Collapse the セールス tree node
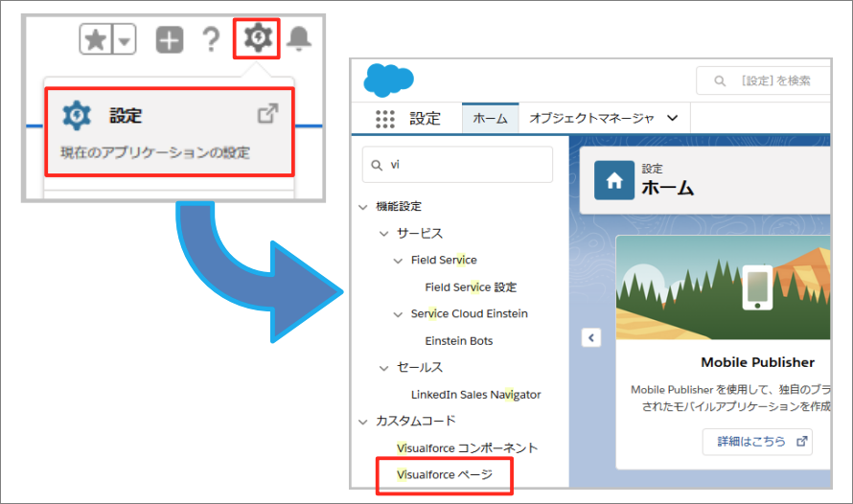Viewport: 853px width, 504px height. click(x=384, y=368)
